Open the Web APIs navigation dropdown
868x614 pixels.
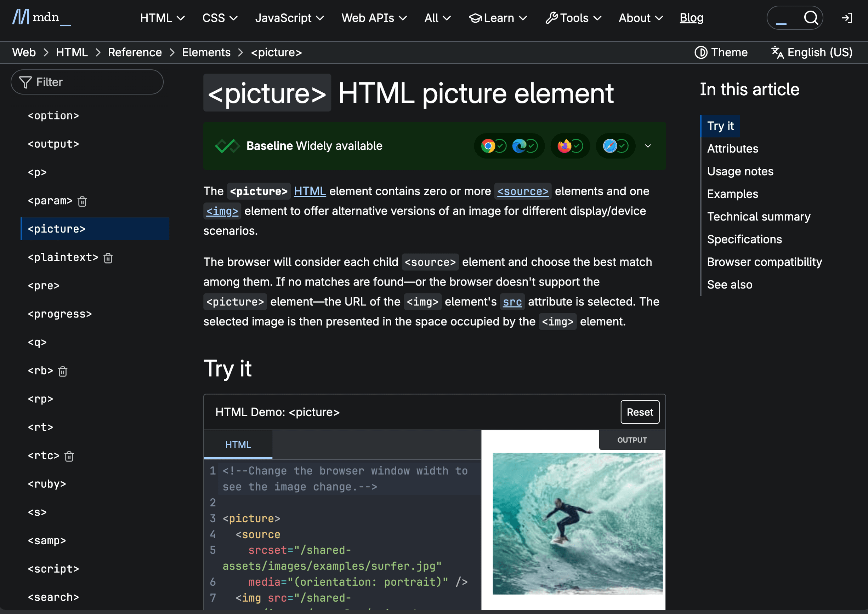point(374,18)
